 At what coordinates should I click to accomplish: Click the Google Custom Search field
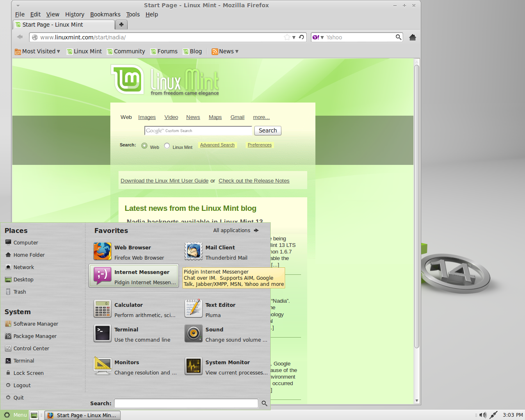199,130
